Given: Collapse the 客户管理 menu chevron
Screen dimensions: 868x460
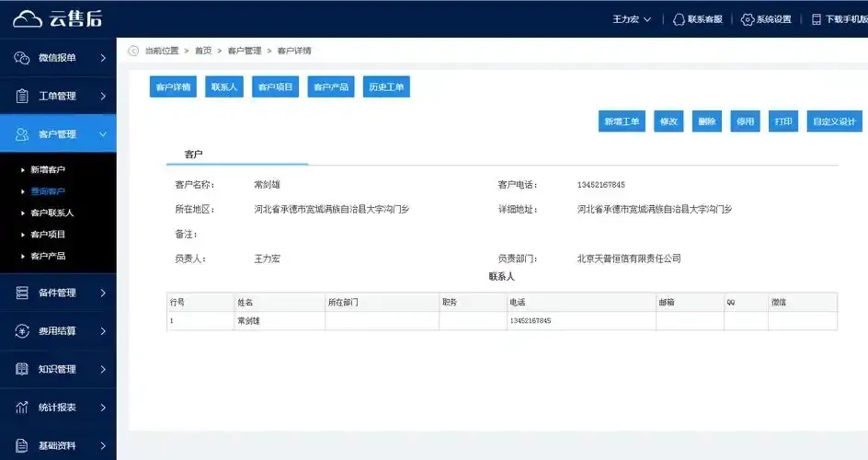Looking at the screenshot, I should [x=103, y=134].
